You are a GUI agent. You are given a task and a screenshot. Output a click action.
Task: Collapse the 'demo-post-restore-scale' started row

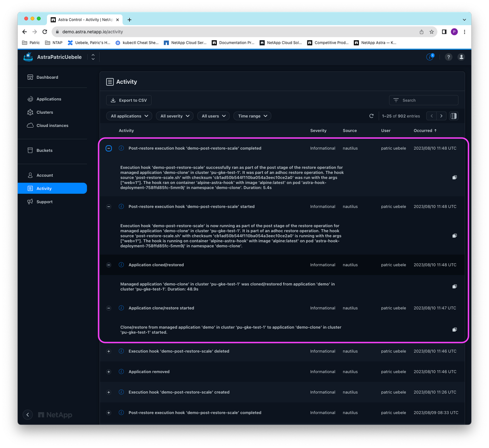[109, 207]
